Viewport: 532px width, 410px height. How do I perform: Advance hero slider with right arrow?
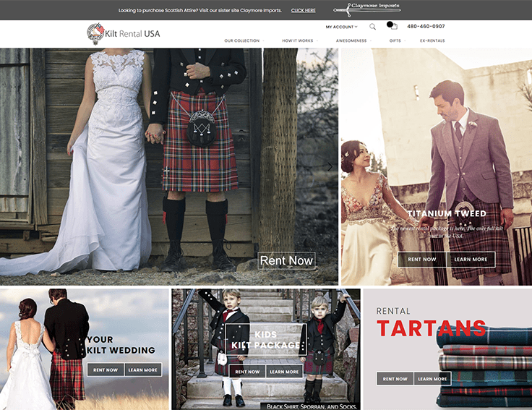(x=330, y=166)
